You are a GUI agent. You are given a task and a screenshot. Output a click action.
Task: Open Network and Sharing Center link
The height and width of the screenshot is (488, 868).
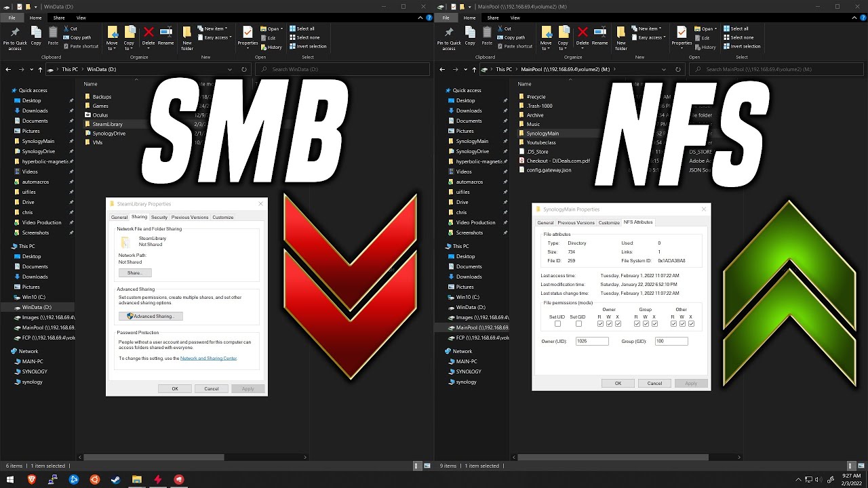pos(209,358)
